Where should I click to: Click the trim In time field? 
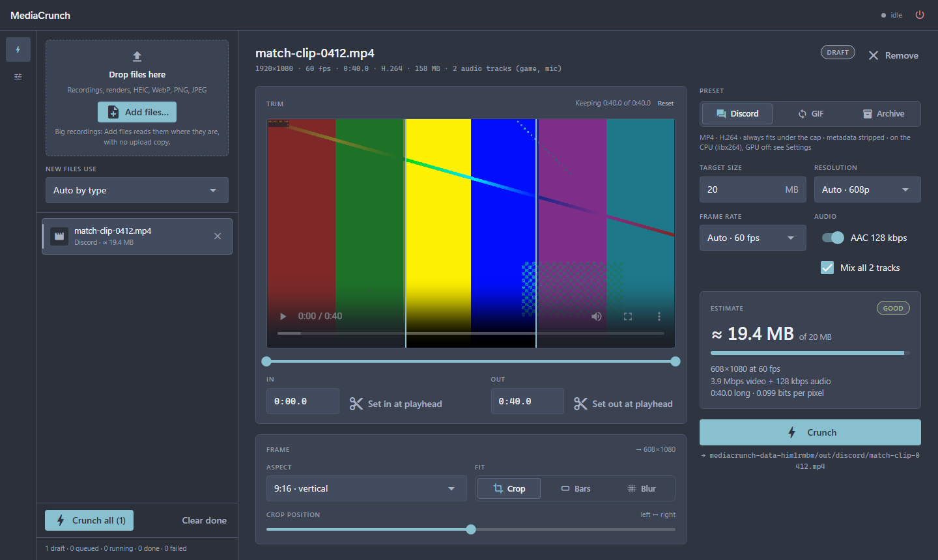click(303, 401)
